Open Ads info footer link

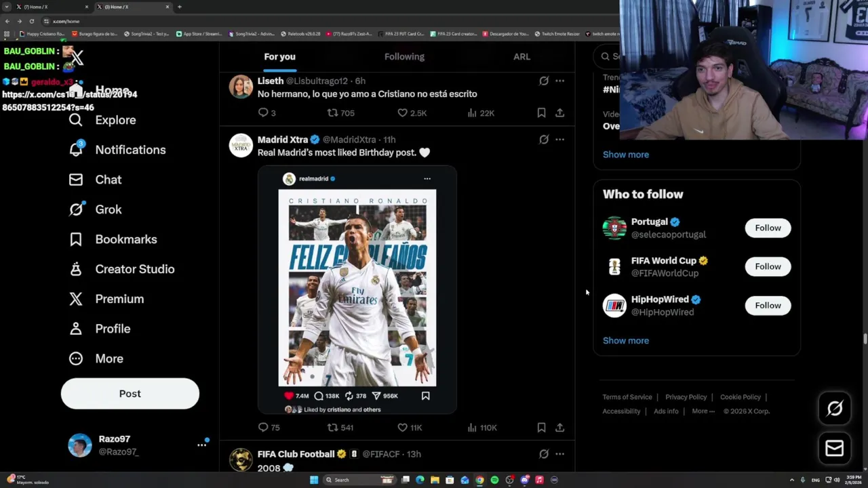(x=666, y=411)
